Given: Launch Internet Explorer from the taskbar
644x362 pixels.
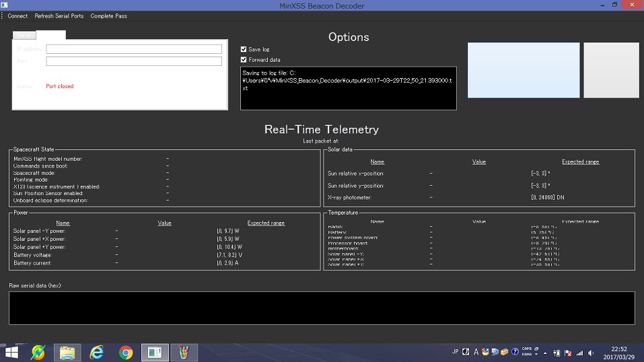Looking at the screenshot, I should pyautogui.click(x=96, y=353).
